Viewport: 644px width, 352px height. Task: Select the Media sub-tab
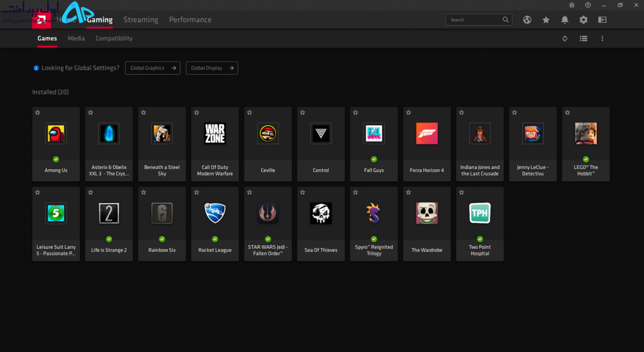76,38
